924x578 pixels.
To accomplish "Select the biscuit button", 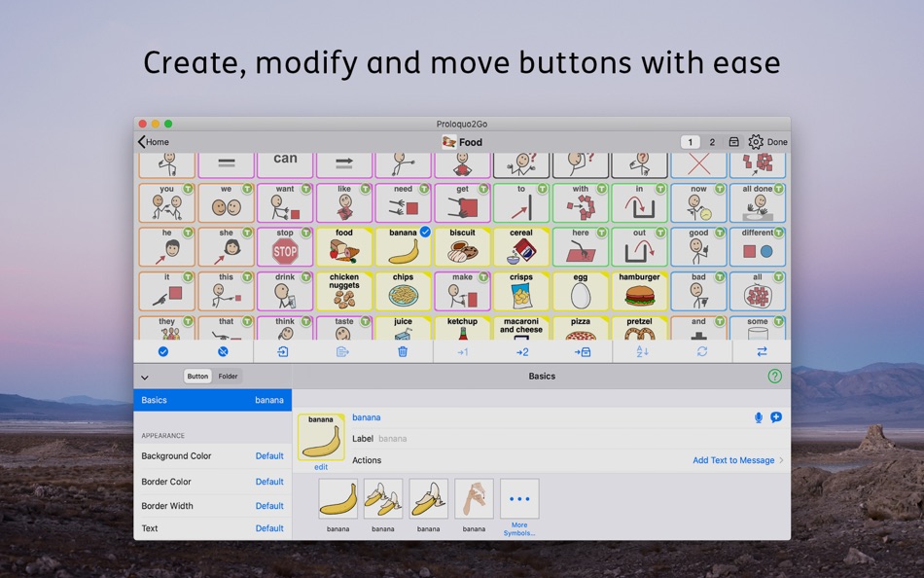I will [x=463, y=246].
